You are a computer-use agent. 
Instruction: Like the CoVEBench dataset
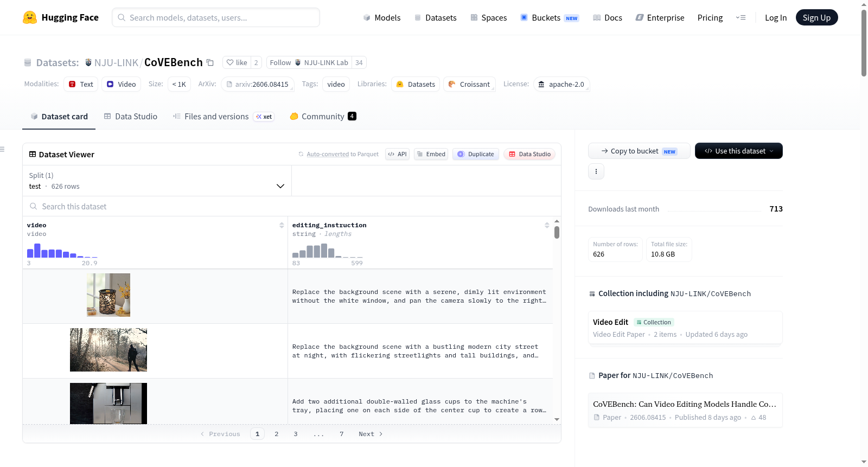pos(237,62)
